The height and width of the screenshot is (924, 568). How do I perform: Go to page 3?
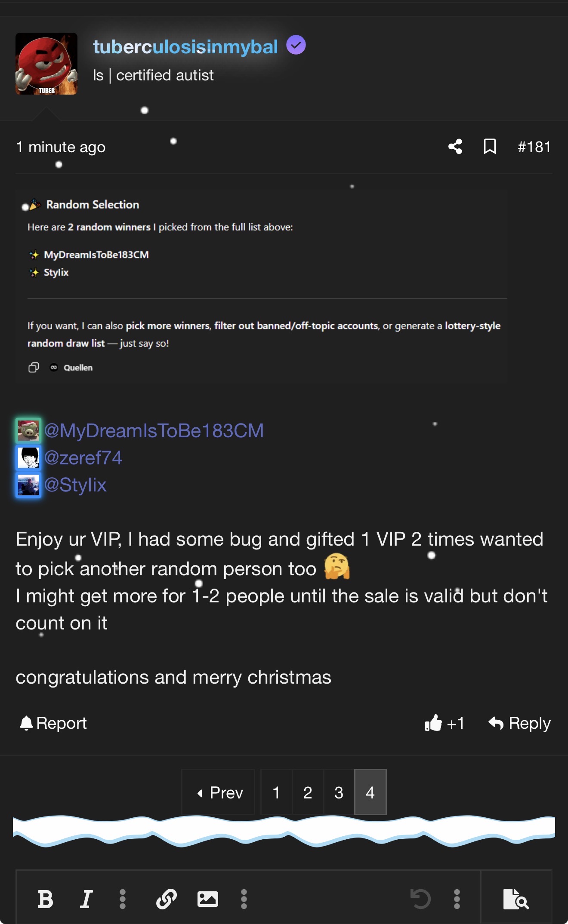tap(339, 792)
